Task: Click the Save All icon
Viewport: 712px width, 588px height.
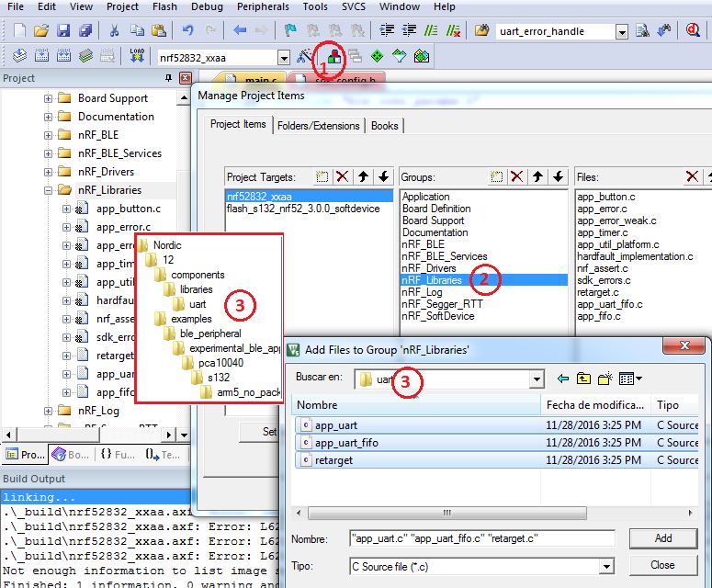Action: [x=85, y=31]
